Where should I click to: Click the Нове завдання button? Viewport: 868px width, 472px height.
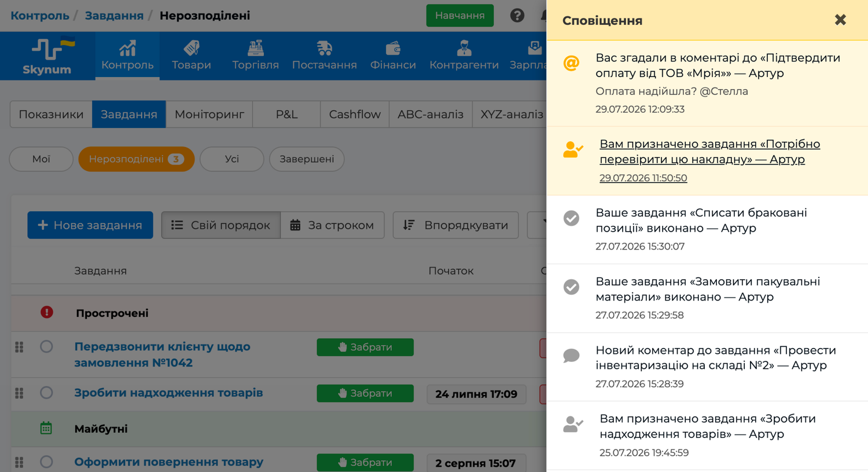coord(90,225)
